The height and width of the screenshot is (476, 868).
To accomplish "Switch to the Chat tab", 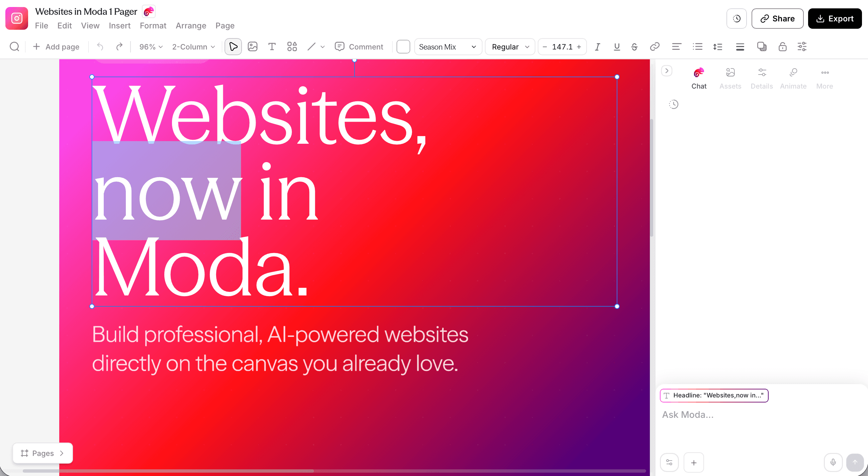I will pos(699,78).
